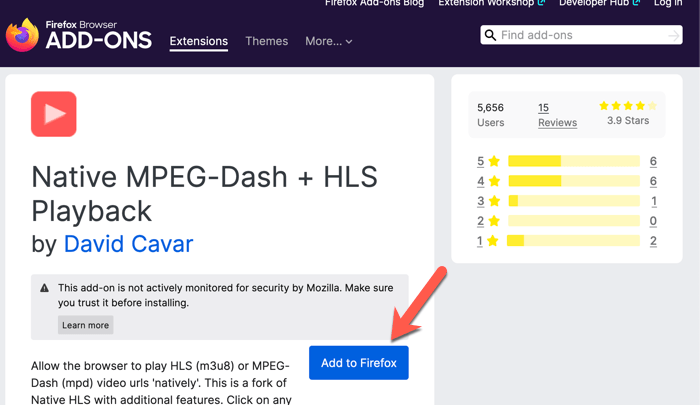Switch to the Themes tab
700x405 pixels.
266,41
